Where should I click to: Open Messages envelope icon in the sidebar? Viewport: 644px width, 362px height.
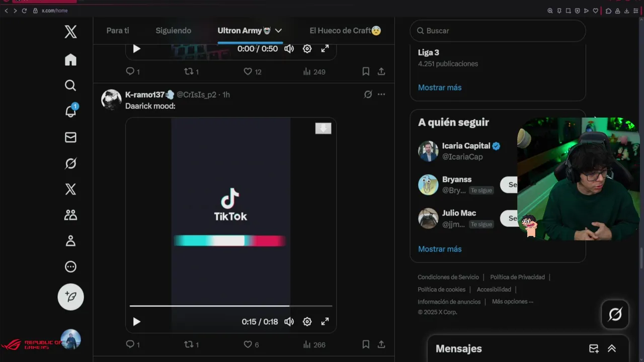[70, 137]
